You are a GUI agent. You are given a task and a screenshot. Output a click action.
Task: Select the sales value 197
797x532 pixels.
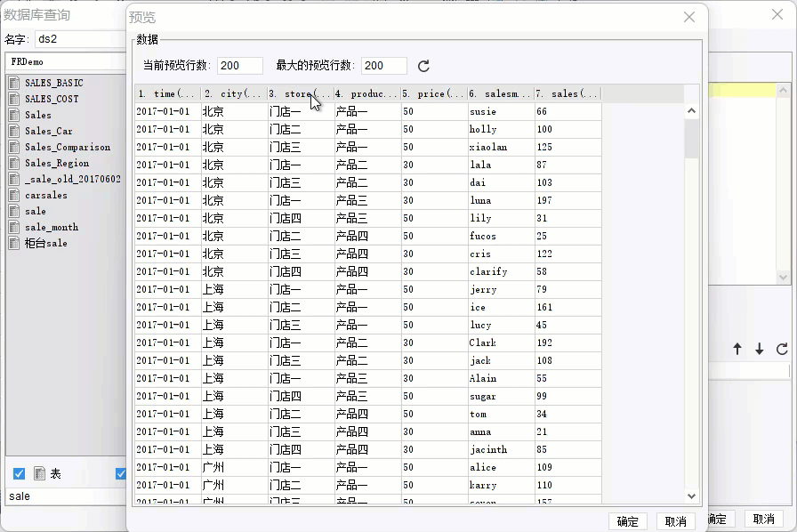point(568,200)
